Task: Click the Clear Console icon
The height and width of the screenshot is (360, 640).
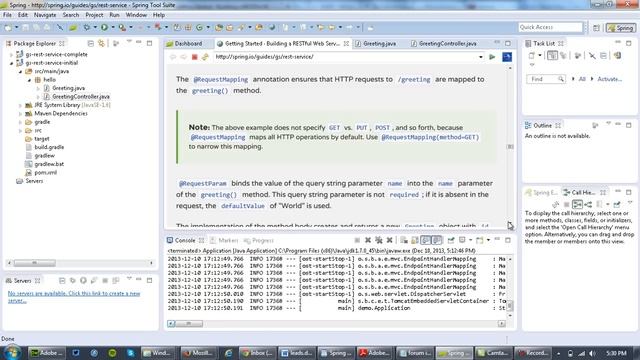Action: pos(403,240)
